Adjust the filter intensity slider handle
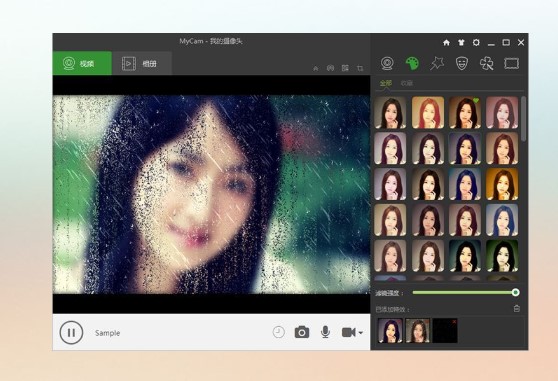 pyautogui.click(x=515, y=292)
